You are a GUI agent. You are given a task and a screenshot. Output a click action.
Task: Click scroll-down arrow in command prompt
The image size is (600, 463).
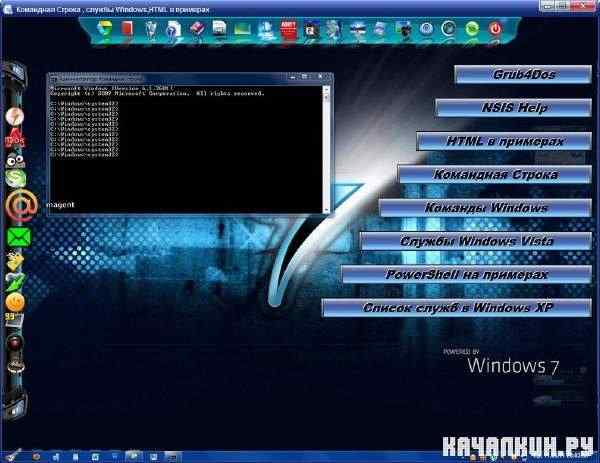tap(326, 209)
